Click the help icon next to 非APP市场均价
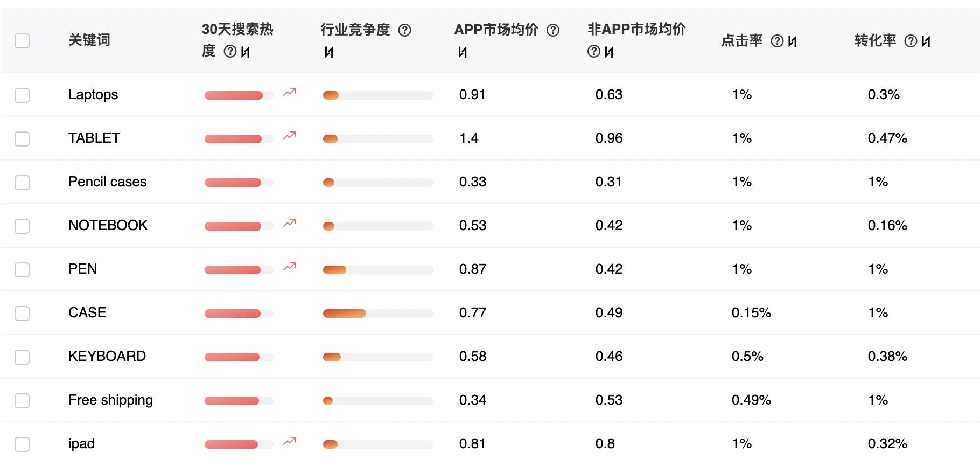 (593, 52)
